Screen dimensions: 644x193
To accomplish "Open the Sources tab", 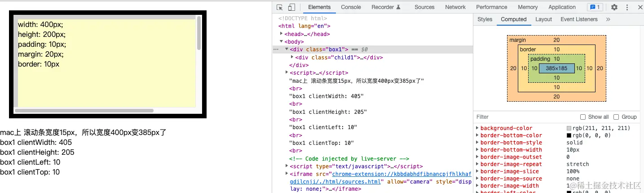I will point(424,7).
